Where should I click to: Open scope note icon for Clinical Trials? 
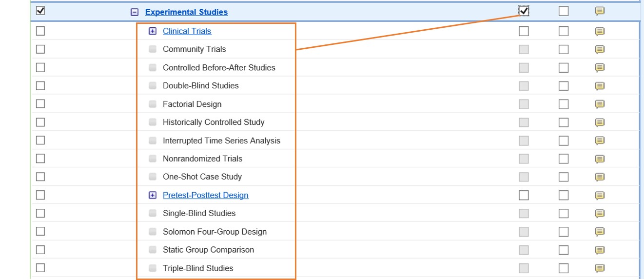click(600, 31)
